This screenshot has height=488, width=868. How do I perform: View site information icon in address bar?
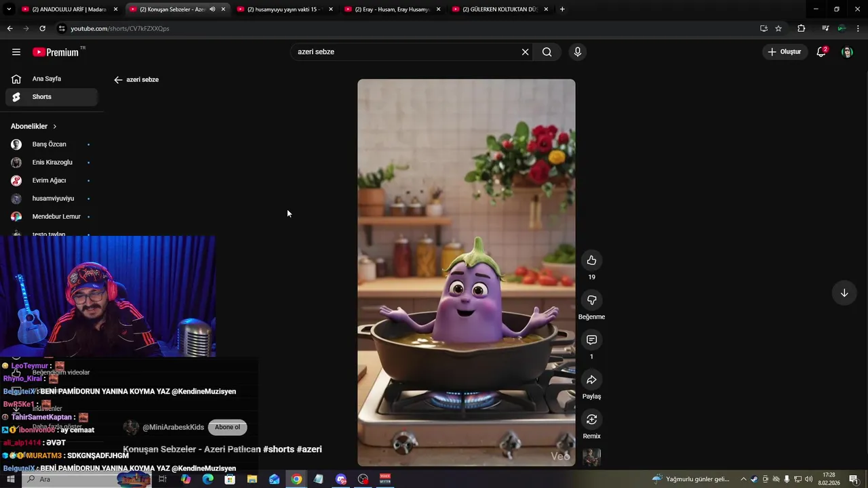tap(62, 28)
